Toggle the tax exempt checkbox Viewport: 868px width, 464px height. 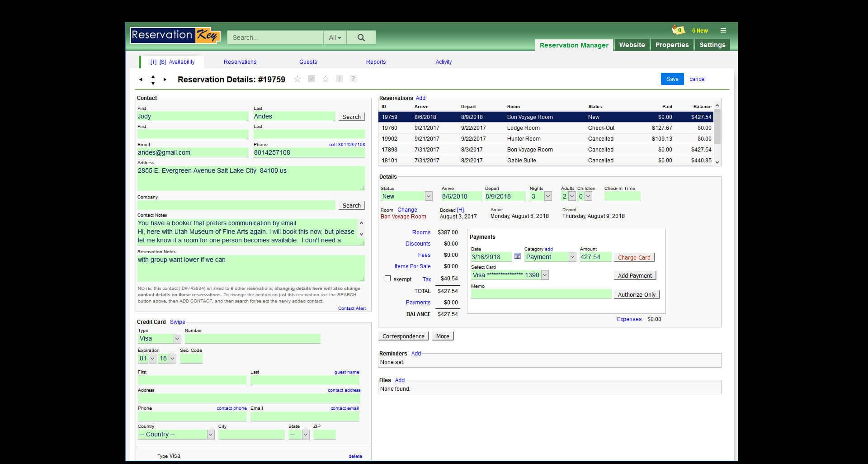tap(387, 279)
